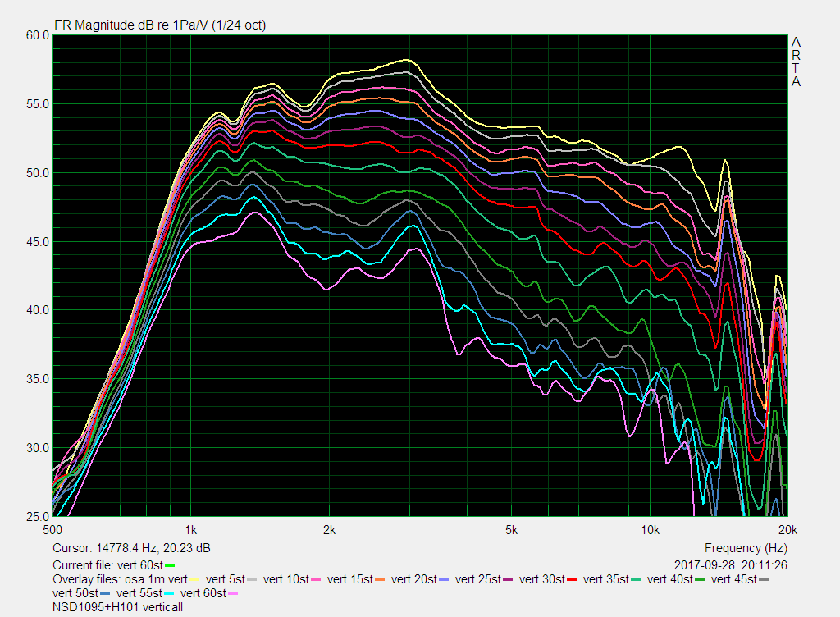840x617 pixels.
Task: Click the 'Overlay files: osa 1m vert' label
Action: click(x=120, y=579)
